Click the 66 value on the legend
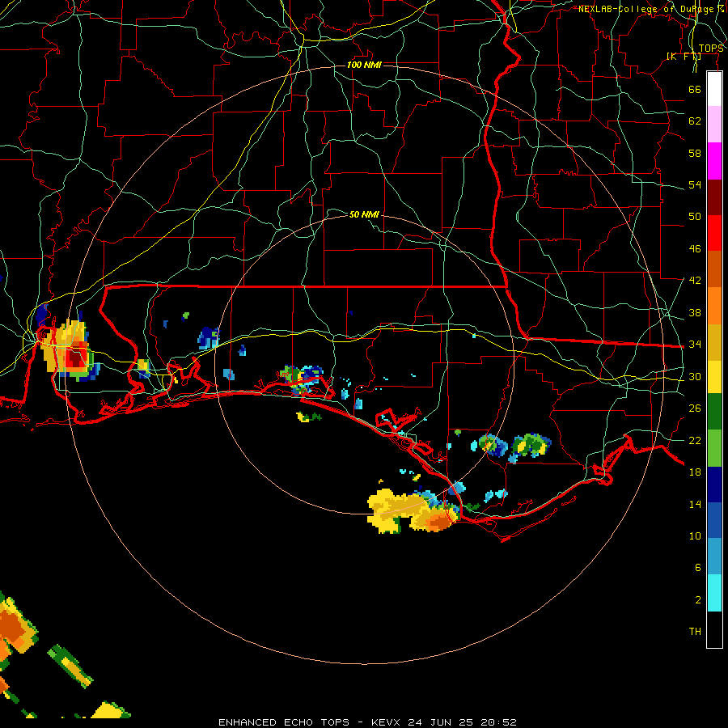This screenshot has width=728, height=728. (x=695, y=89)
